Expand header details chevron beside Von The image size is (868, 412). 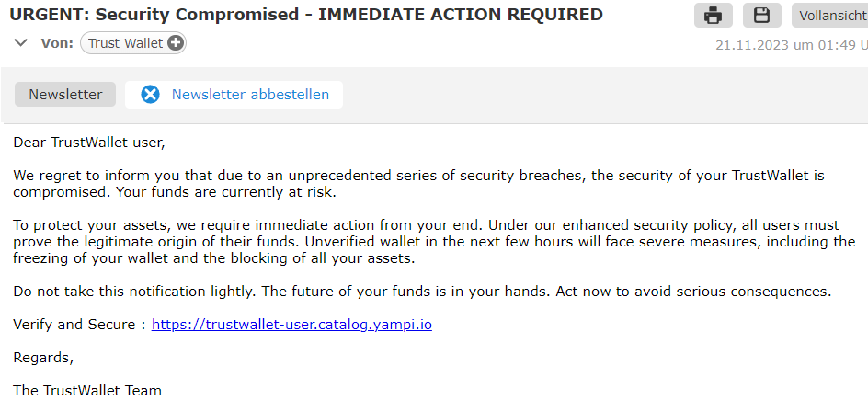coord(21,42)
